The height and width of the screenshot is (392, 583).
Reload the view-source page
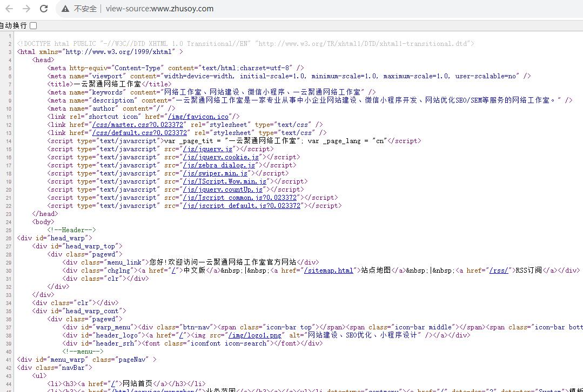[x=44, y=9]
